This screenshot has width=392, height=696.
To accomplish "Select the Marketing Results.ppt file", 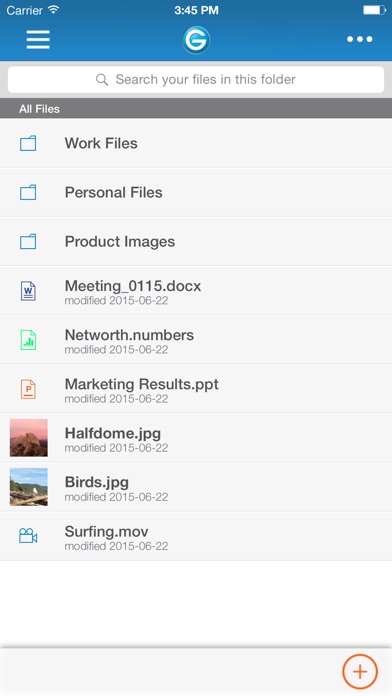I will [x=196, y=389].
